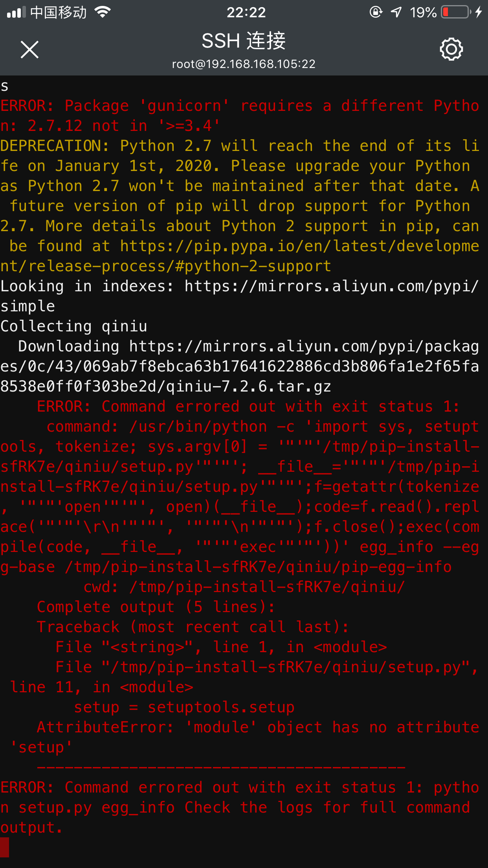Open the qiniu-7.2.6.tar.gz download URL
This screenshot has width=488, height=868.
coord(240,366)
